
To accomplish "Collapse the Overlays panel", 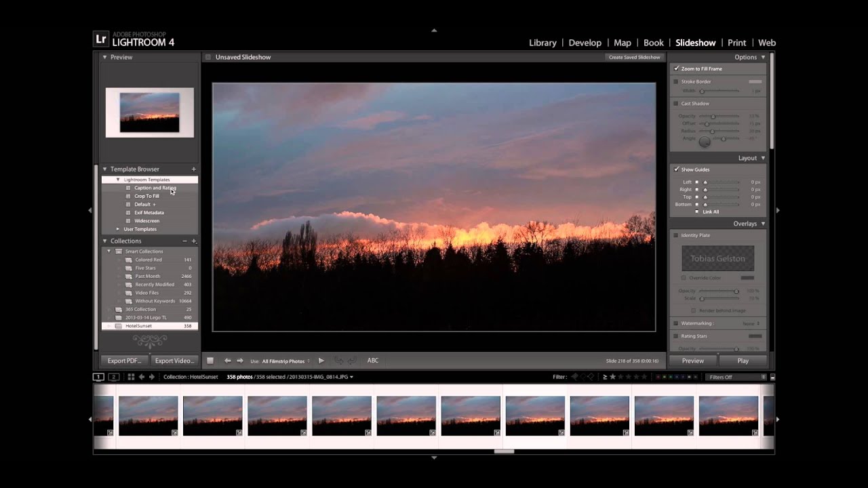I will coord(763,224).
